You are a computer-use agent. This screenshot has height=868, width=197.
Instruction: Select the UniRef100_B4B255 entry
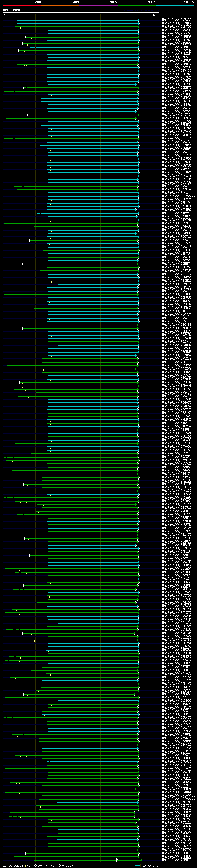[176, 544]
